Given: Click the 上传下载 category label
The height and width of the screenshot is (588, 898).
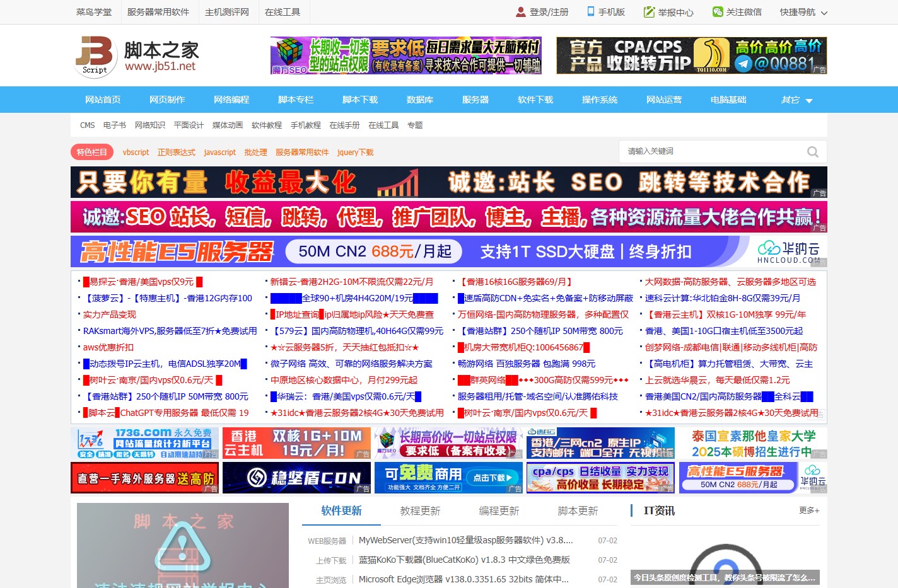Looking at the screenshot, I should tap(331, 560).
